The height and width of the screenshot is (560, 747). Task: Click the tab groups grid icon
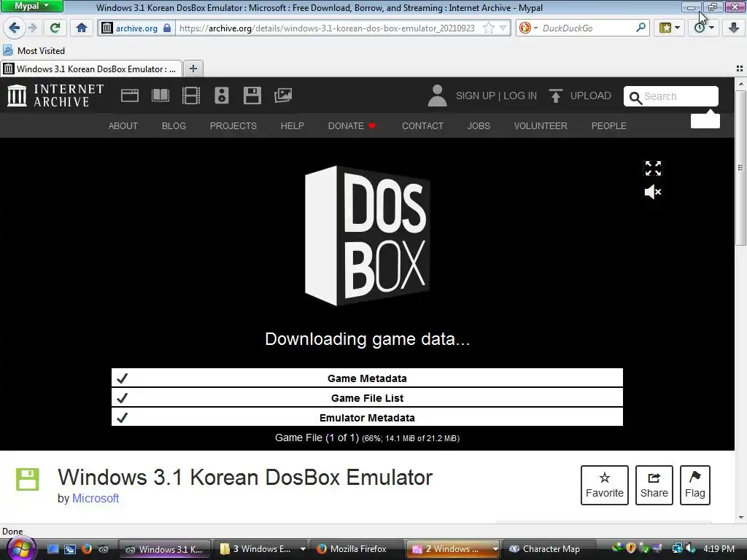pos(740,69)
